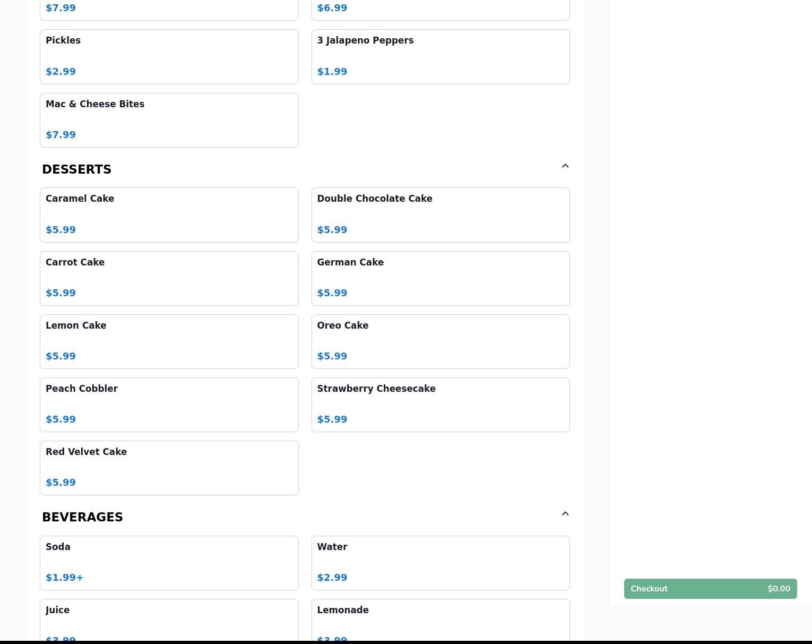Click the $1.99 price under Jalapeno Peppers
This screenshot has height=644, width=812.
[x=332, y=72]
